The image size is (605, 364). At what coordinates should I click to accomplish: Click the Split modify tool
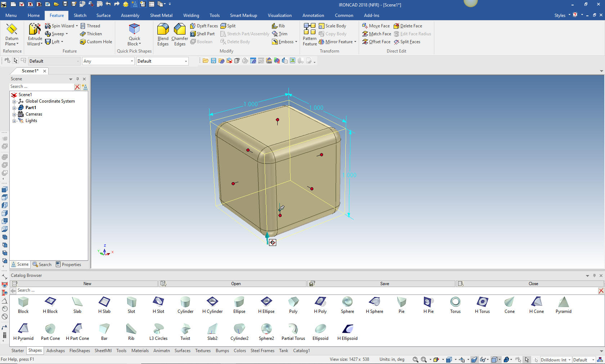[228, 26]
